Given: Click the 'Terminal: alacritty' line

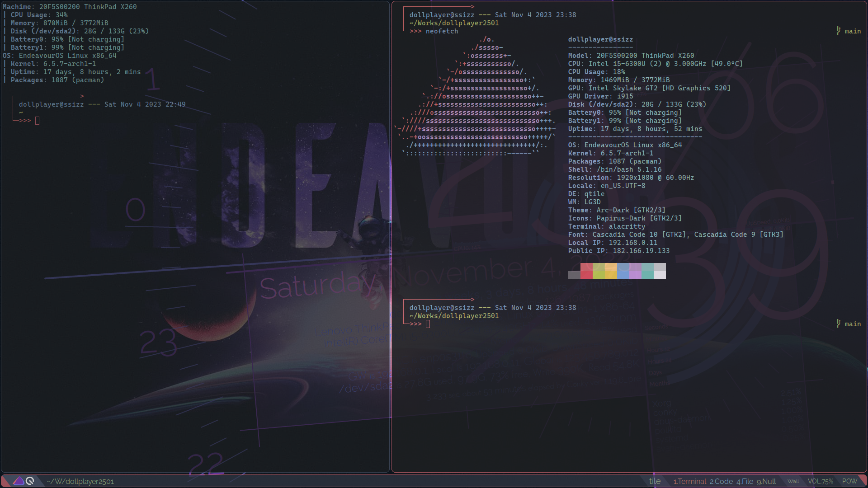Looking at the screenshot, I should click(x=607, y=226).
